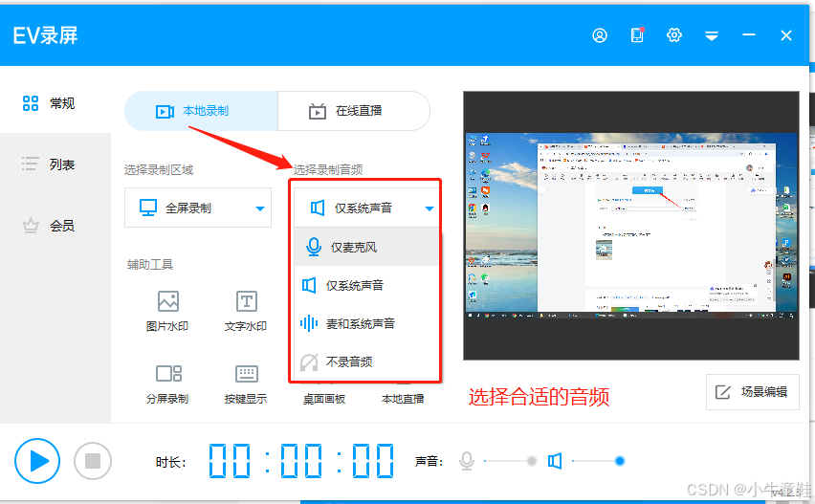Open the 分屏录制 tool
This screenshot has height=504, width=815.
167,384
